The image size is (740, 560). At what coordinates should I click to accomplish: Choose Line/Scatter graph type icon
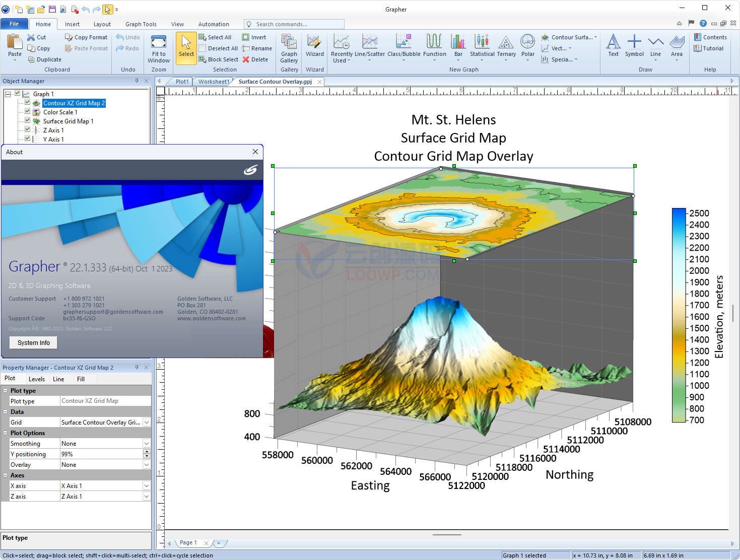coord(370,42)
